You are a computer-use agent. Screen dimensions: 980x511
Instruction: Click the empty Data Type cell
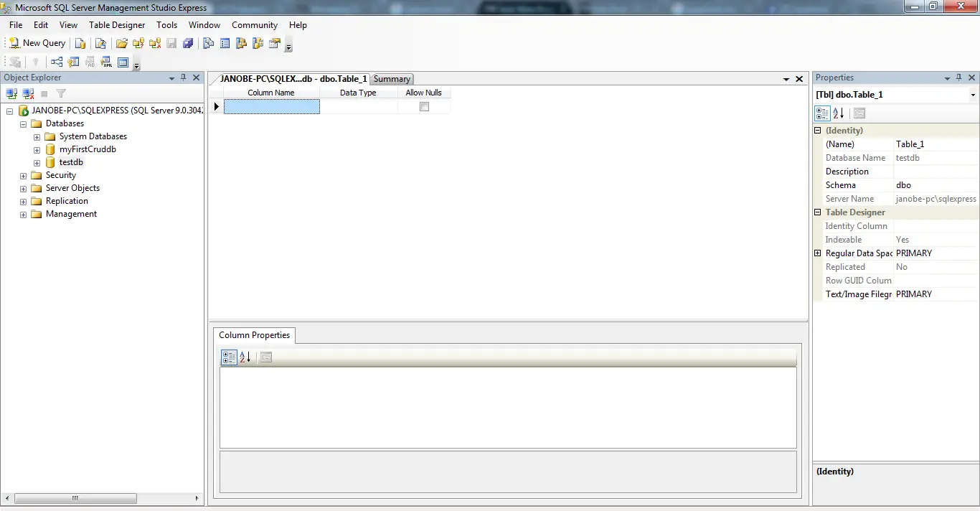point(358,106)
